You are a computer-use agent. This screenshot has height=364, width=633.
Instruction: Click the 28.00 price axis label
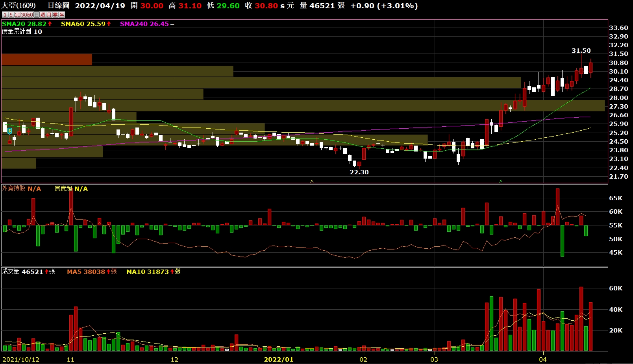pyautogui.click(x=618, y=98)
